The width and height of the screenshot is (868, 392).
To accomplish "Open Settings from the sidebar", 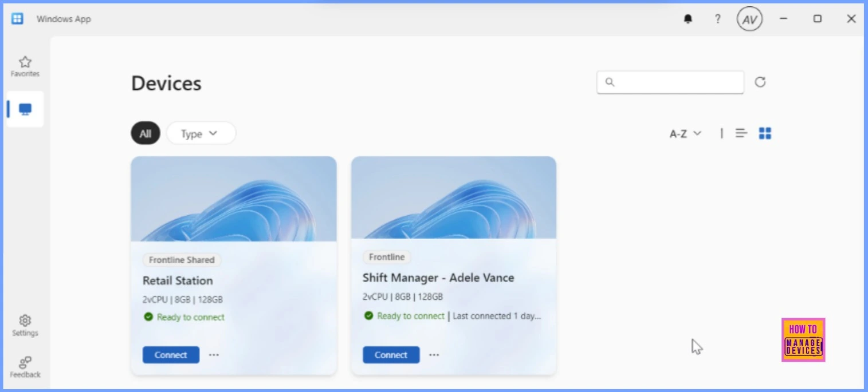I will 25,325.
